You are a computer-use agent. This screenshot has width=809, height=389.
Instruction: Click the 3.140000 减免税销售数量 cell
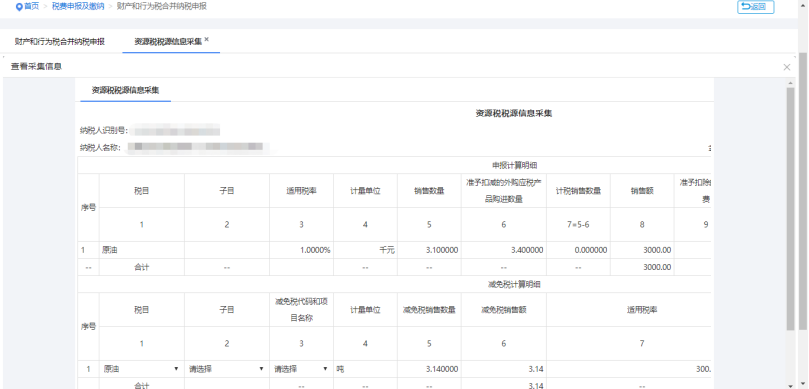click(x=429, y=369)
